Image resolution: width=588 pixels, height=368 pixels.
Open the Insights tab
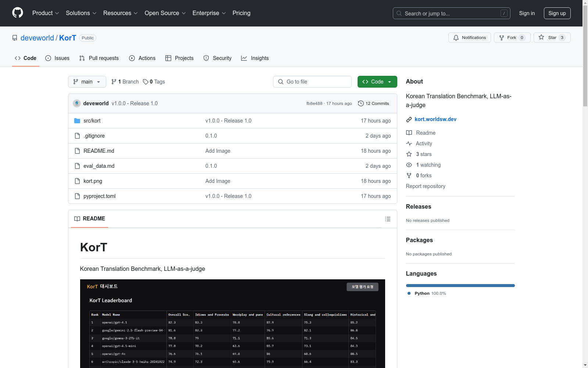[x=255, y=58]
